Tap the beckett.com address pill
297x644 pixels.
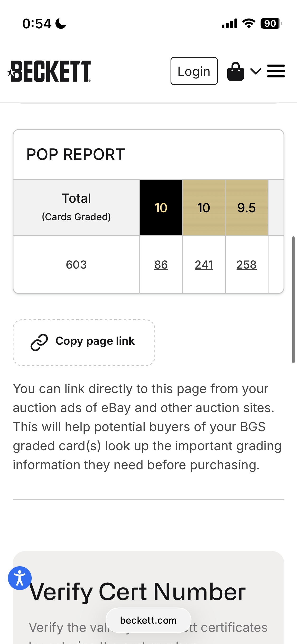(148, 620)
